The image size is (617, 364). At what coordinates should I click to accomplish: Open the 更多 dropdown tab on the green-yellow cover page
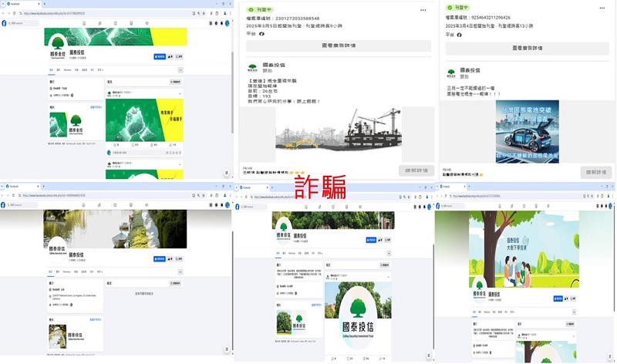pos(100,70)
